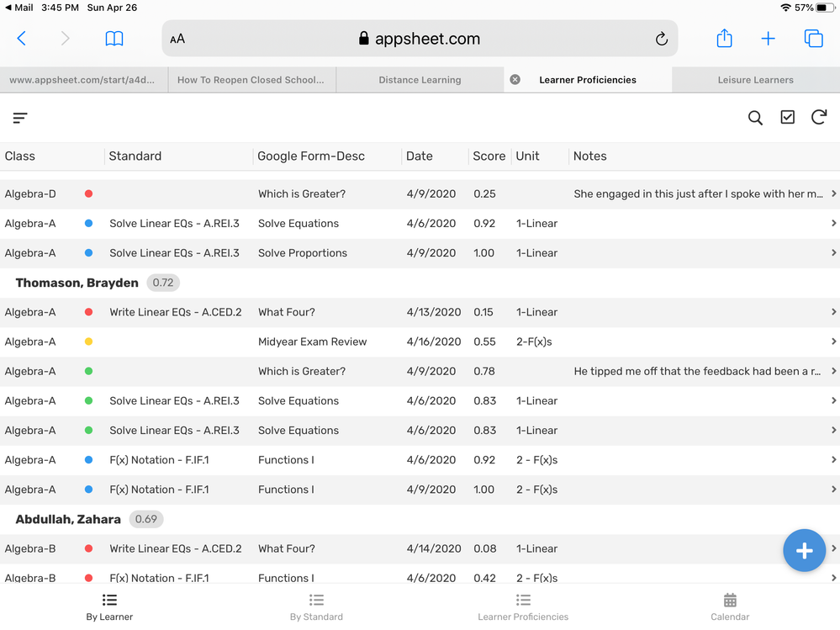Sync the app using the refresh icon

[819, 117]
